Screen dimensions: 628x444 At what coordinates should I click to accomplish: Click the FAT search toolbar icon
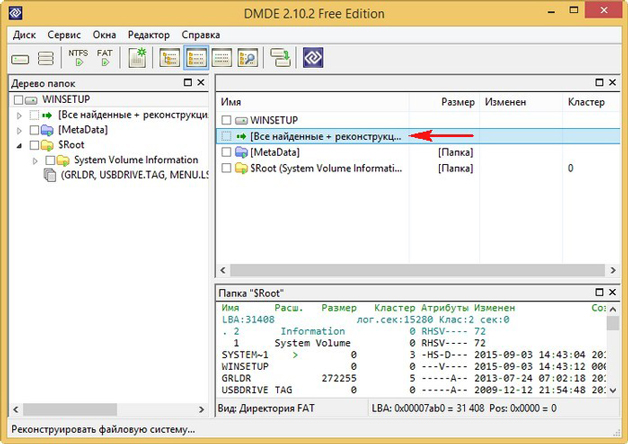pos(105,57)
